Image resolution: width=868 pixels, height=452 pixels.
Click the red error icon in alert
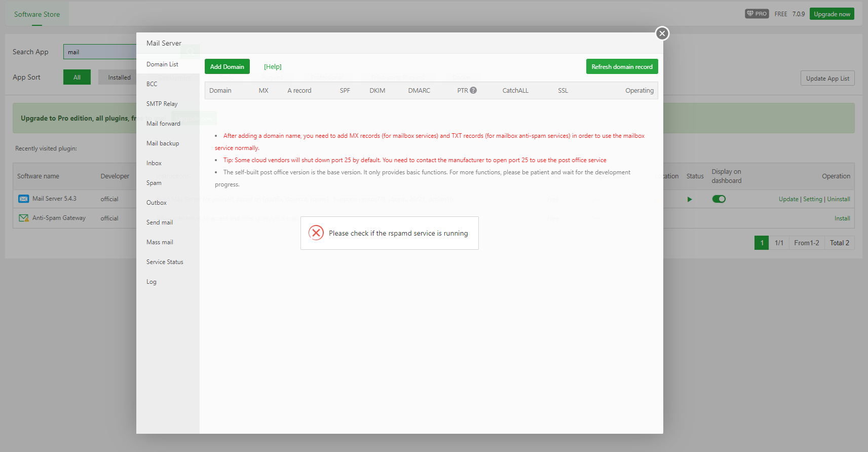coord(316,233)
